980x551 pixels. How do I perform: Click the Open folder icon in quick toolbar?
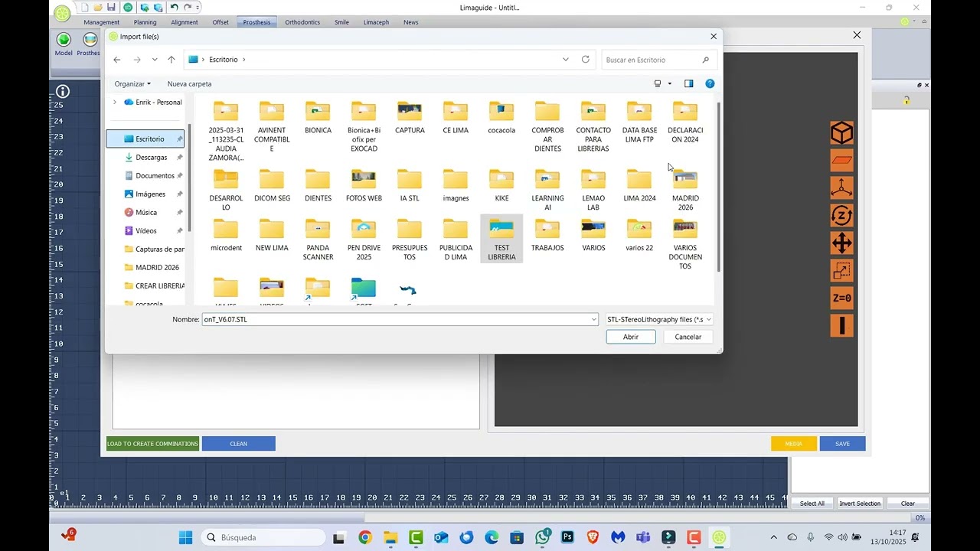point(98,7)
